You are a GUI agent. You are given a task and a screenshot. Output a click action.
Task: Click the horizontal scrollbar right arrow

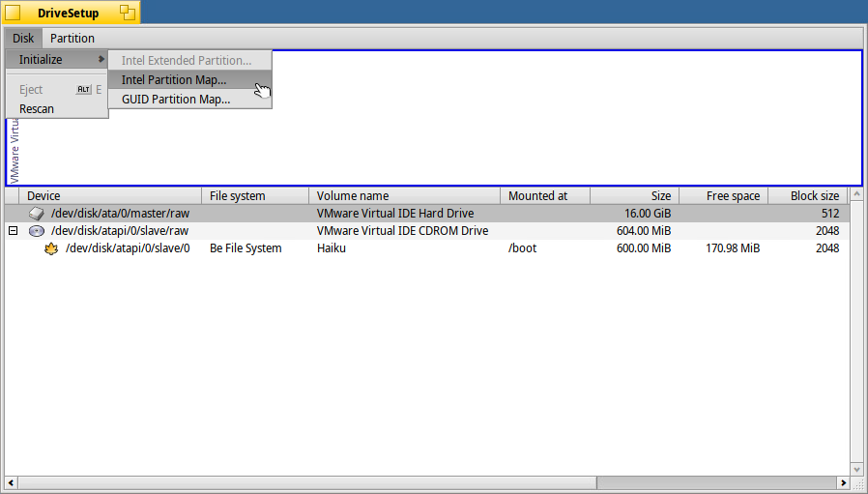pos(843,482)
